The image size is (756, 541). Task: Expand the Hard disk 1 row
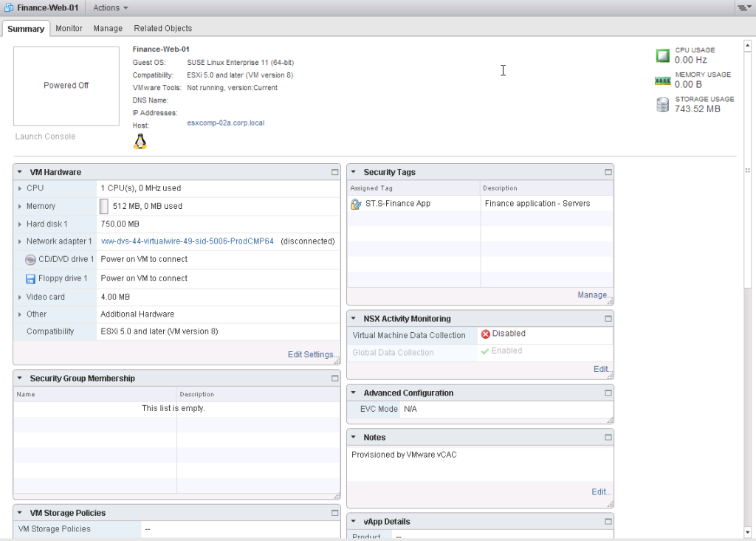click(20, 224)
